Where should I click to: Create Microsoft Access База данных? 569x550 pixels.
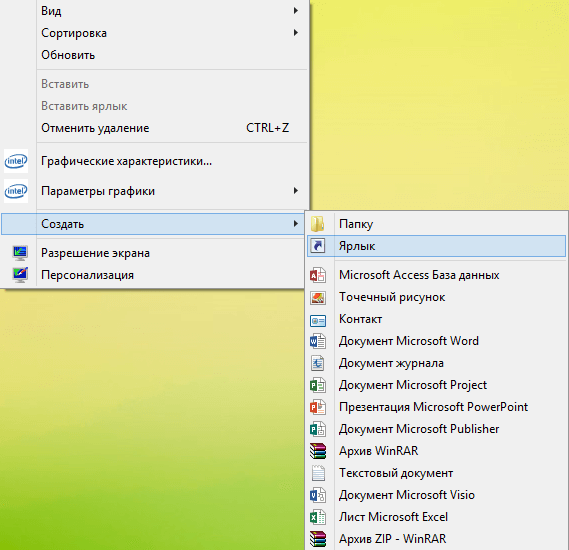pyautogui.click(x=437, y=275)
